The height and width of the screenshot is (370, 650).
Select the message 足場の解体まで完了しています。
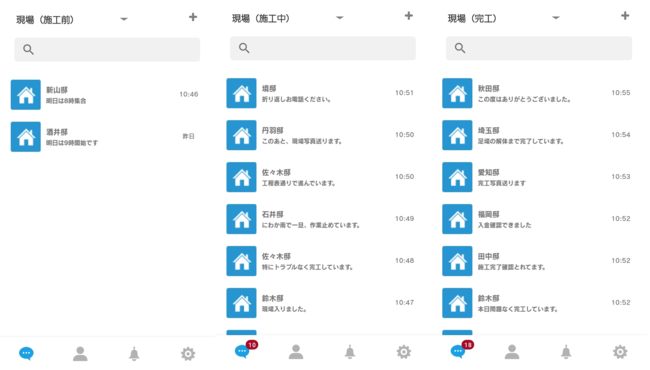point(521,141)
